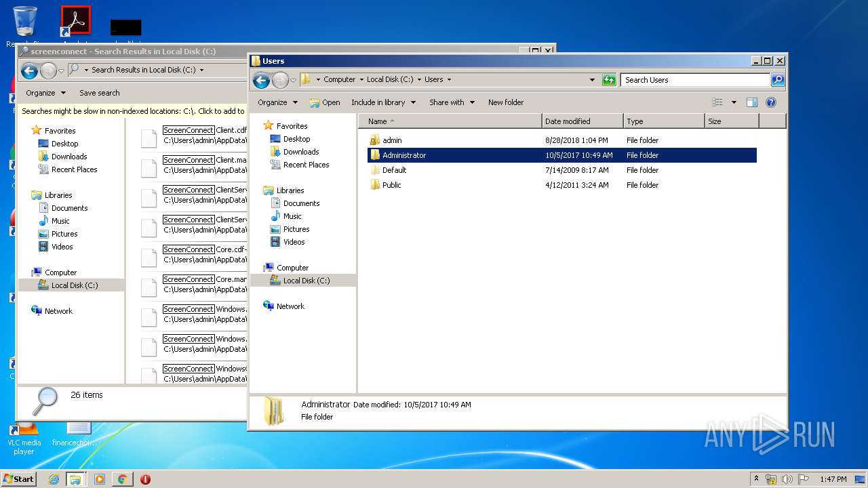The height and width of the screenshot is (488, 868).
Task: Select Network in search results sidebar
Action: click(58, 311)
